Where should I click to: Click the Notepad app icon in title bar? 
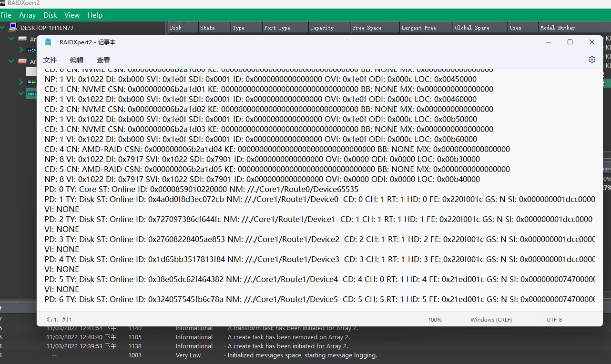tap(48, 42)
